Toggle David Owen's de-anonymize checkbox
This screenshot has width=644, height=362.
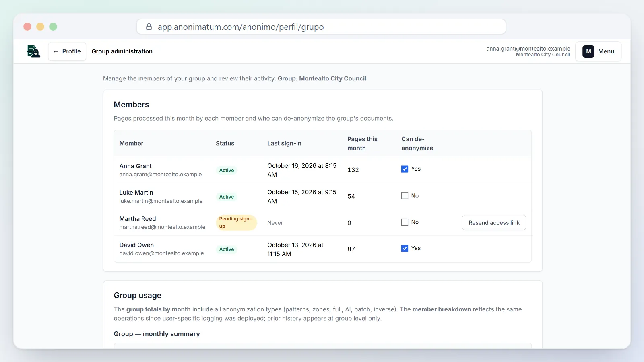click(x=405, y=248)
